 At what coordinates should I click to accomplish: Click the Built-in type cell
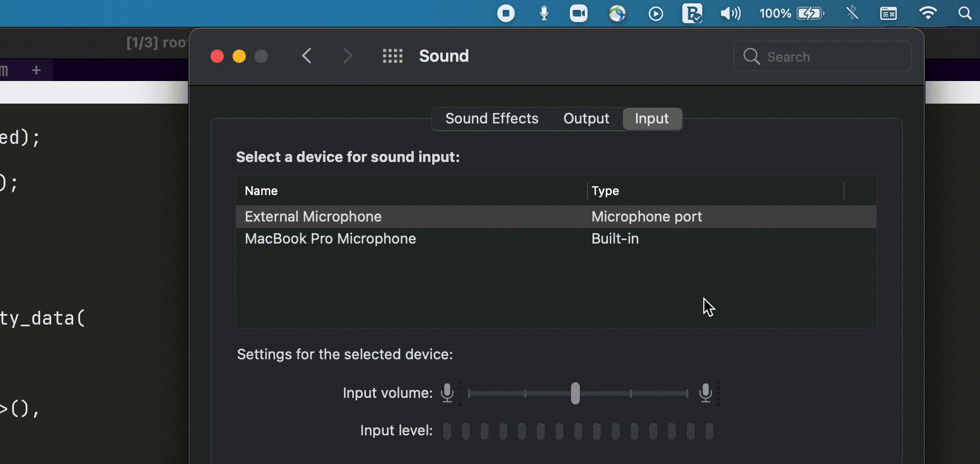pos(615,239)
